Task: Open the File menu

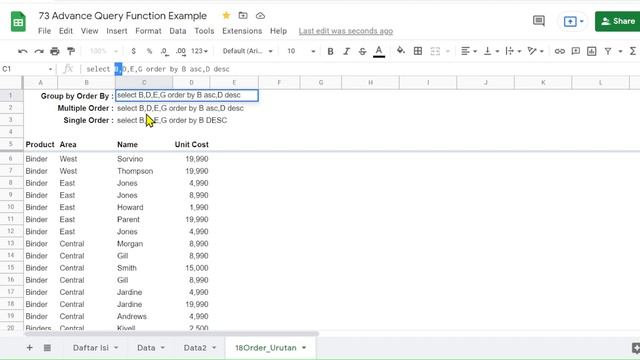Action: click(x=44, y=31)
